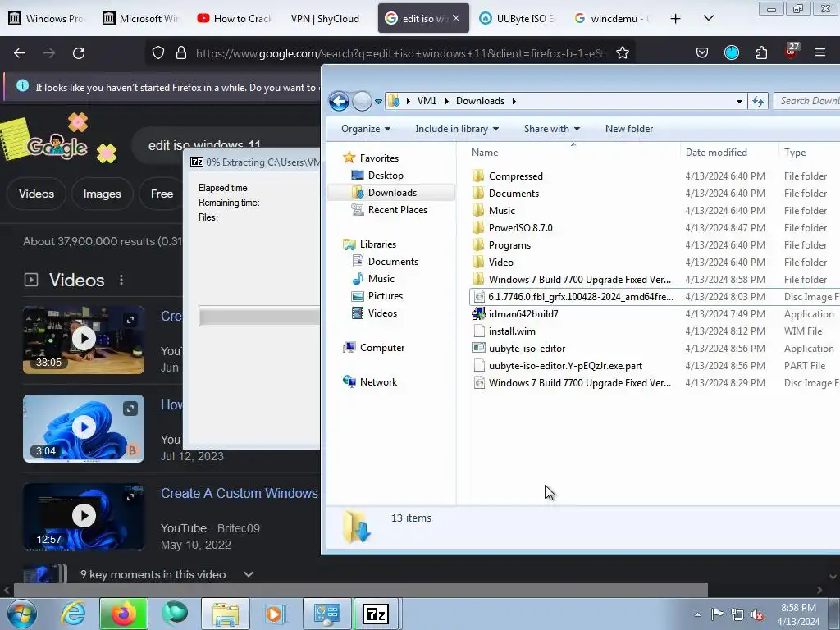Screen dimensions: 840x630
Task: Click VM1 in the Explorer address breadcrumb
Action: (427, 101)
